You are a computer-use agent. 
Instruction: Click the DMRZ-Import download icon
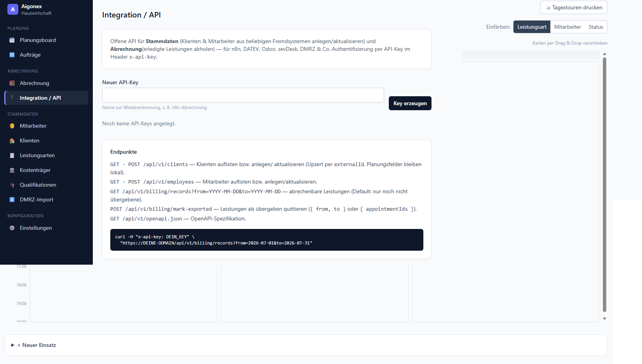pos(12,200)
